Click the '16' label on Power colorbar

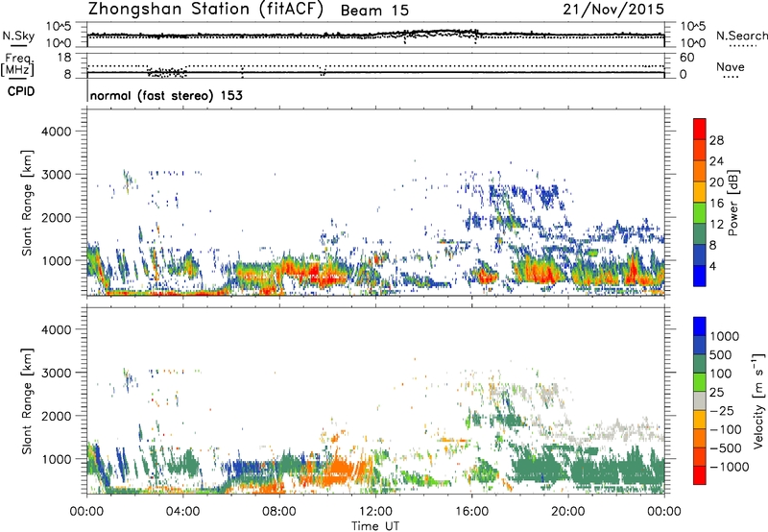[x=716, y=204]
